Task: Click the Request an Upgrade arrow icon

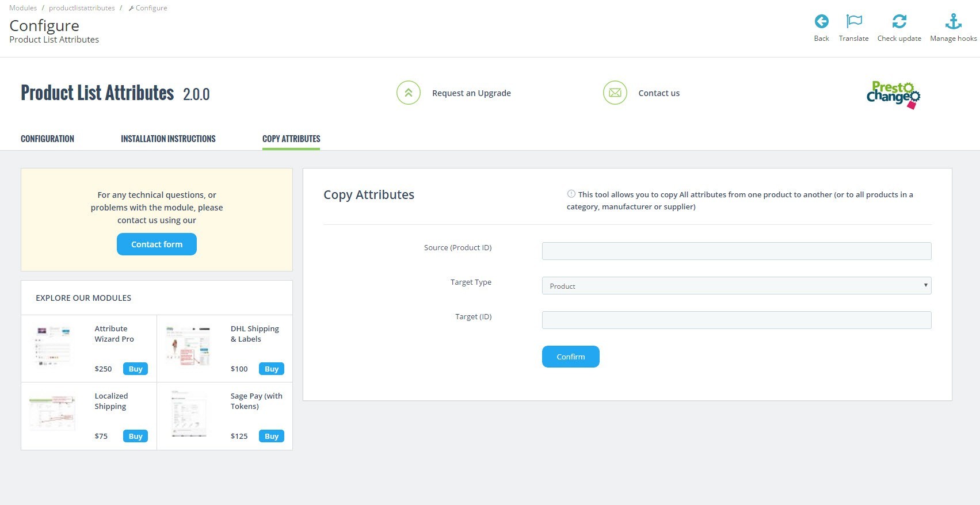Action: click(x=409, y=93)
